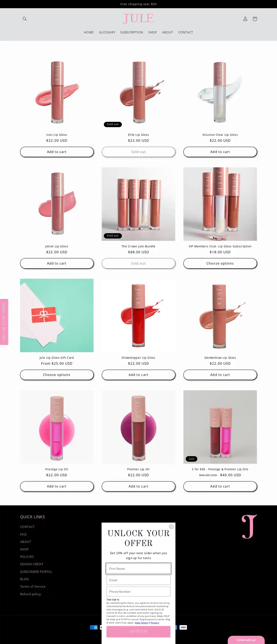Image resolution: width=277 pixels, height=644 pixels.
Task: Click the First Name input field
Action: tap(138, 569)
